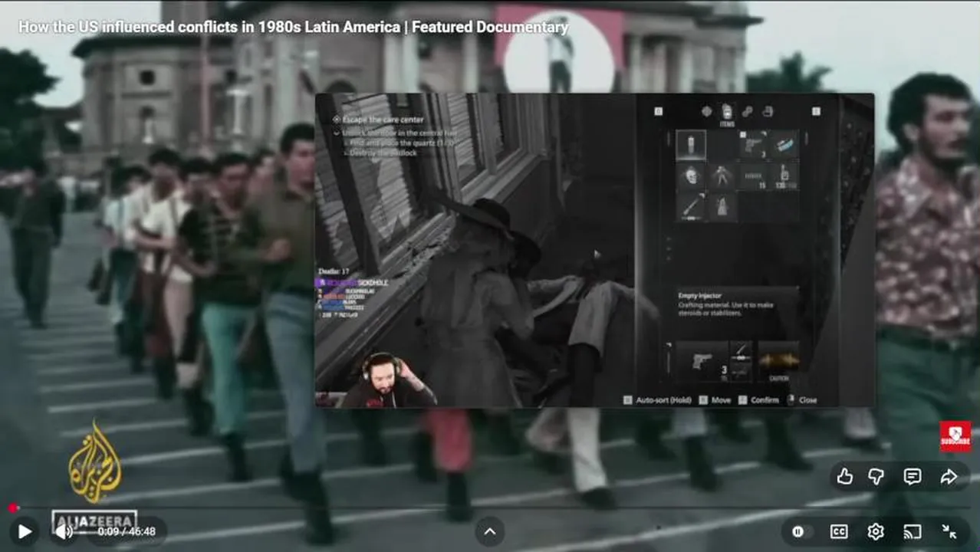The width and height of the screenshot is (980, 552).
Task: Click the Close prompt in game overlay
Action: pos(801,400)
